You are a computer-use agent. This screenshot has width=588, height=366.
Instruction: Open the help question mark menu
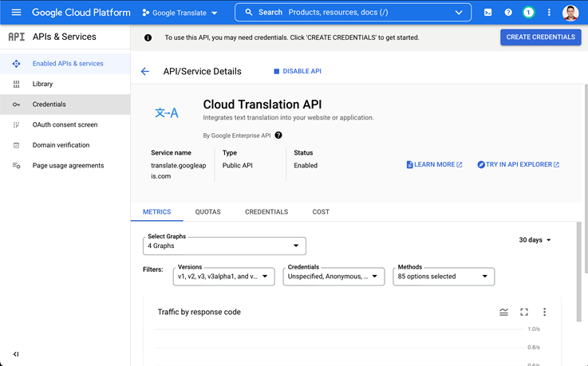click(x=508, y=13)
